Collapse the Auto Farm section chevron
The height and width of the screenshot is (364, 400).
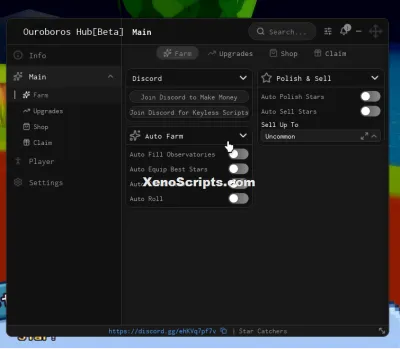click(x=243, y=135)
